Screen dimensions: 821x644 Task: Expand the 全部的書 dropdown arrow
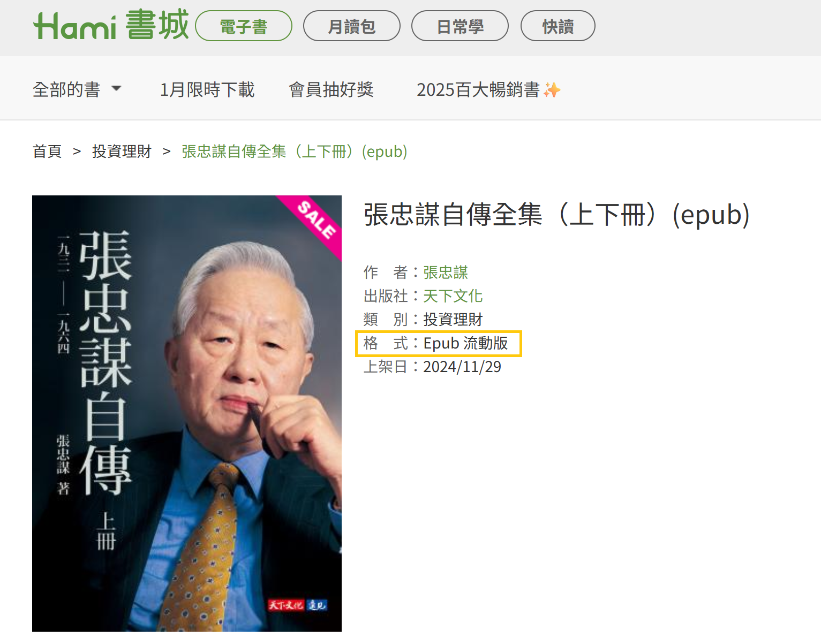(116, 88)
